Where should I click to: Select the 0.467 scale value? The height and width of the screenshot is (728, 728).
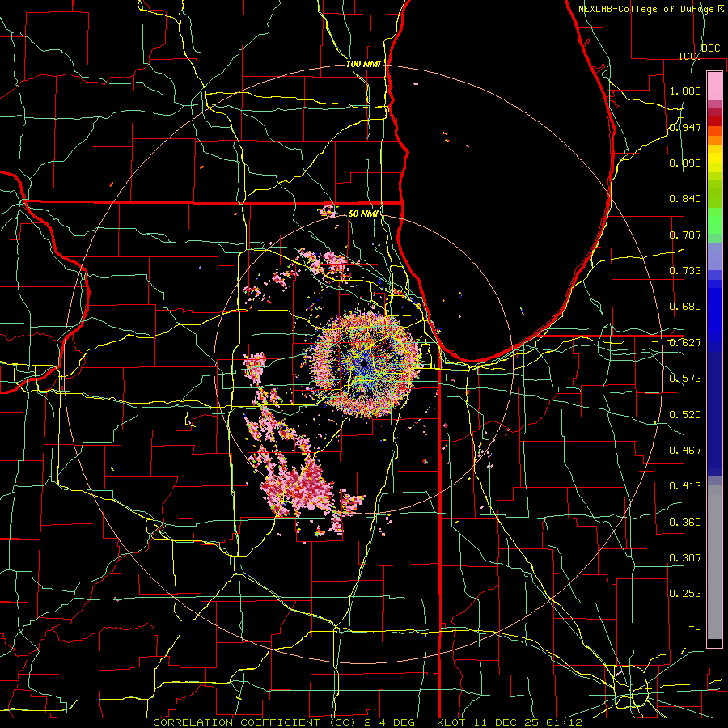[685, 451]
